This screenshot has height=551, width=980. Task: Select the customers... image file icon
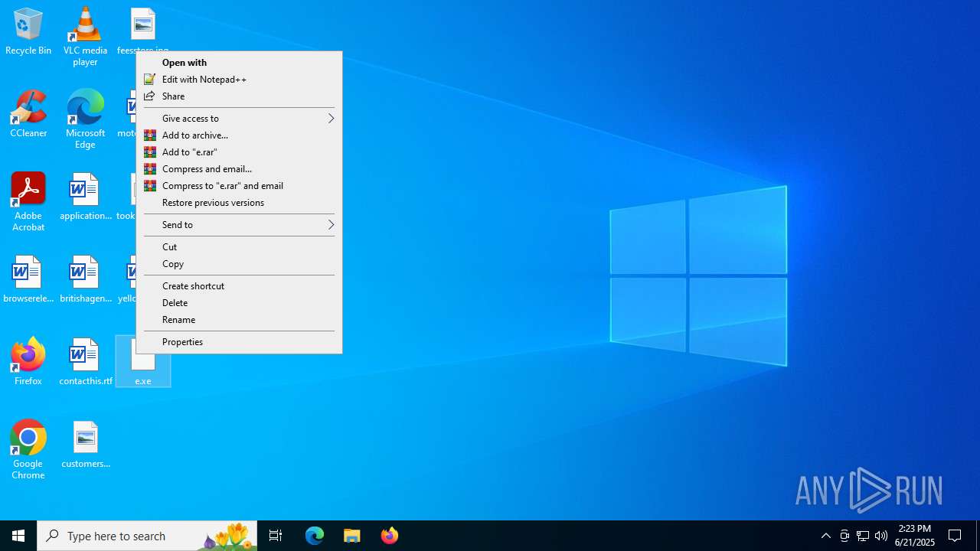tap(85, 445)
